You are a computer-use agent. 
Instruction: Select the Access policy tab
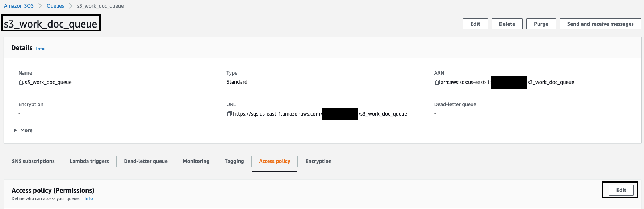[x=275, y=161]
